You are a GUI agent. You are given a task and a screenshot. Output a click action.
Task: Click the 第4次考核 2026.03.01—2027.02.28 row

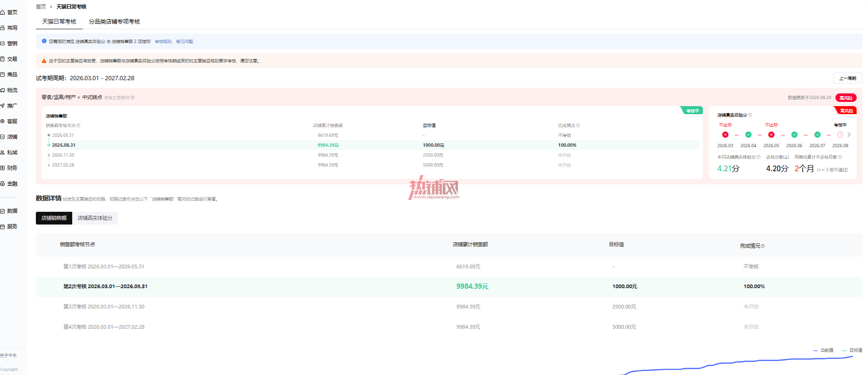coord(449,327)
